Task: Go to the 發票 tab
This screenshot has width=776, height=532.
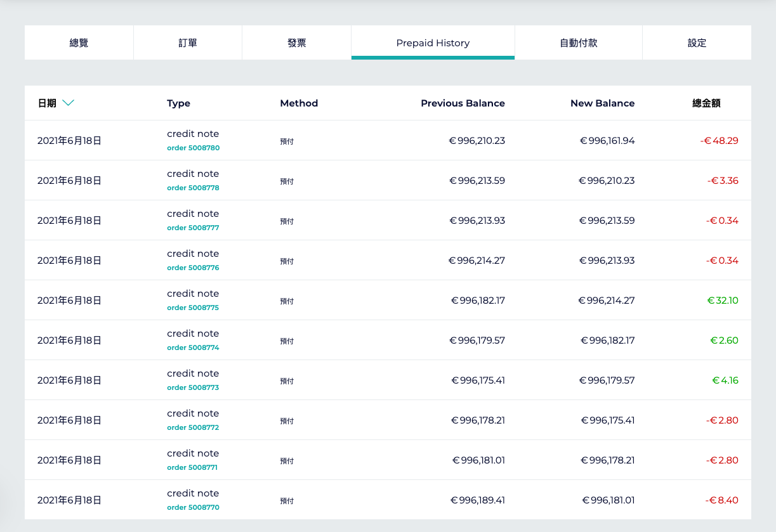Action: coord(297,43)
